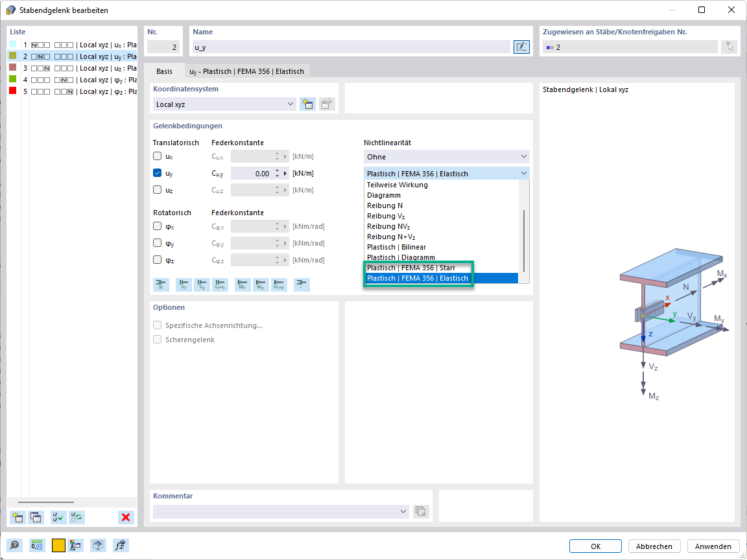
Task: Choose Reibung NVz option
Action: click(441, 226)
